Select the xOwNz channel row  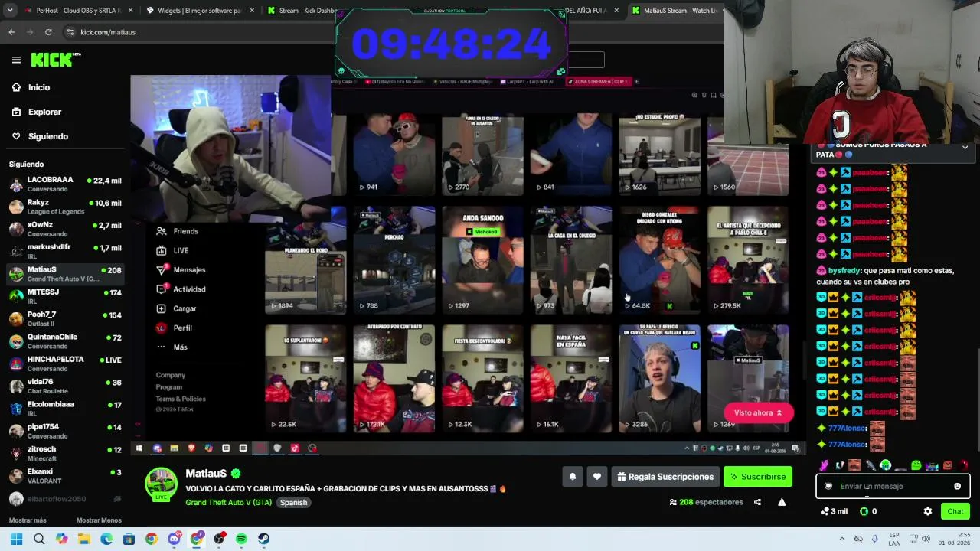click(65, 229)
